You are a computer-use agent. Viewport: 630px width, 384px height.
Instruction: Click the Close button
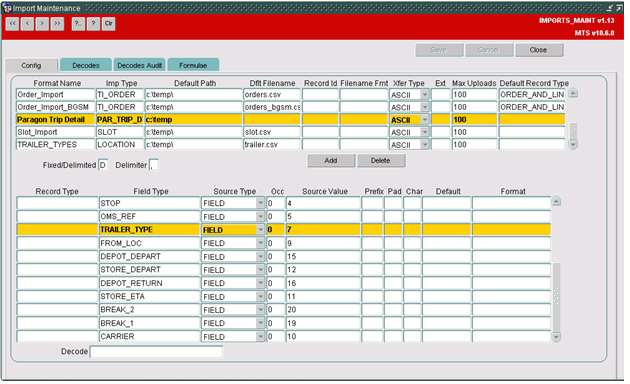[538, 50]
